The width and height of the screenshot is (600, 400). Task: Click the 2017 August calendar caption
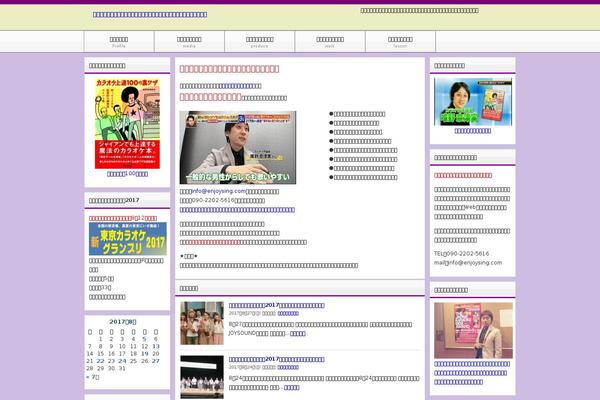(123, 322)
